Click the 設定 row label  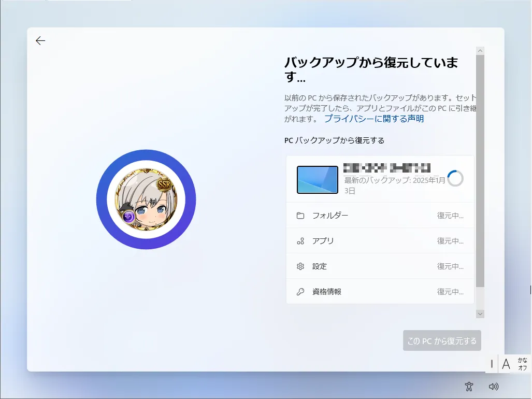tap(319, 266)
